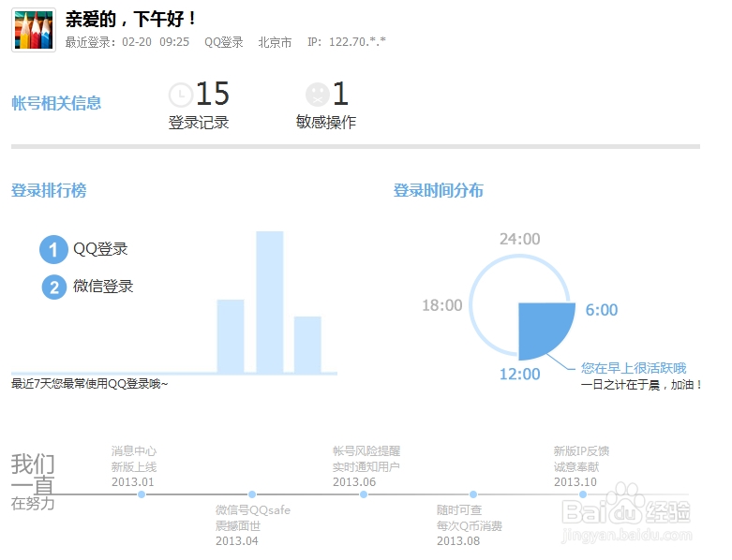The width and height of the screenshot is (732, 560).
Task: Click the 2013.01 timeline dot
Action: click(142, 494)
